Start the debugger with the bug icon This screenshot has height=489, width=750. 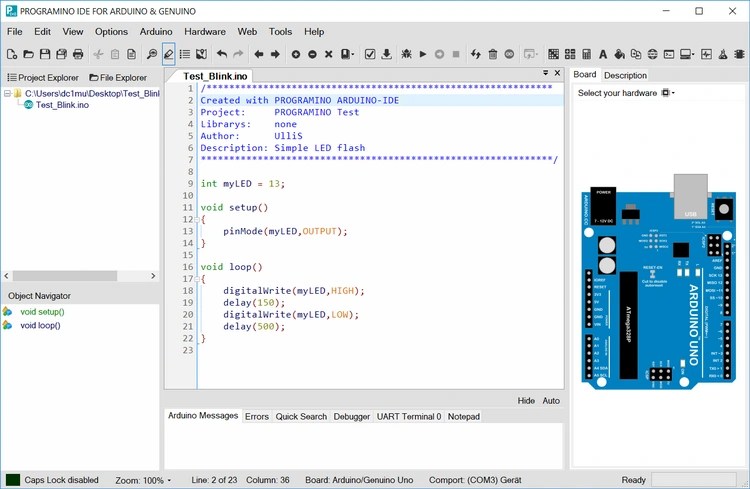pyautogui.click(x=407, y=54)
